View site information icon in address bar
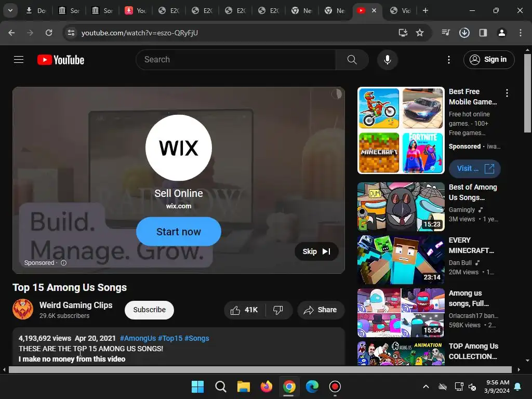Screen dimensions: 532x399 [x=71, y=33]
